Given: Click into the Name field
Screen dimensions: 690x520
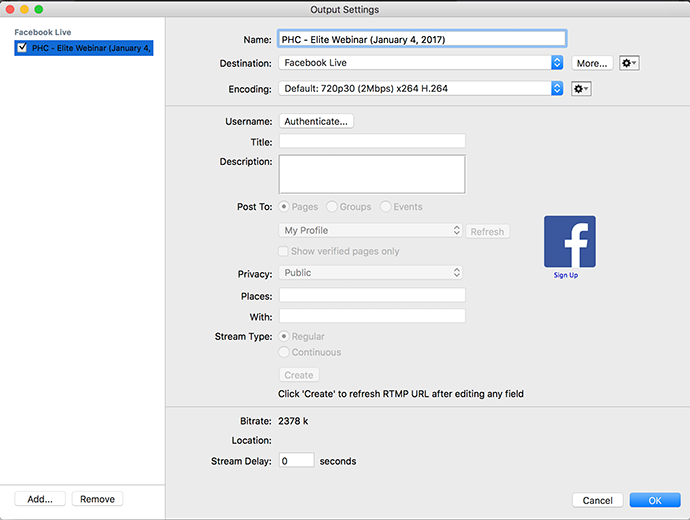Looking at the screenshot, I should (x=422, y=39).
